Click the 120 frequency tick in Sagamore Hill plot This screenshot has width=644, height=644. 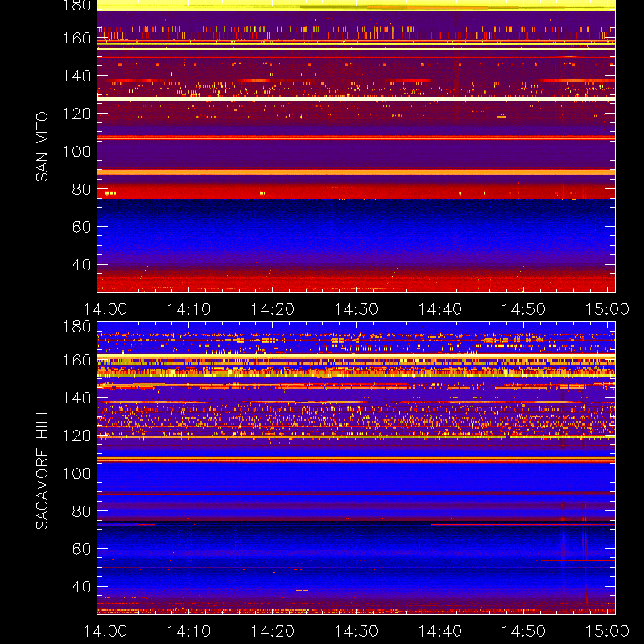76,436
